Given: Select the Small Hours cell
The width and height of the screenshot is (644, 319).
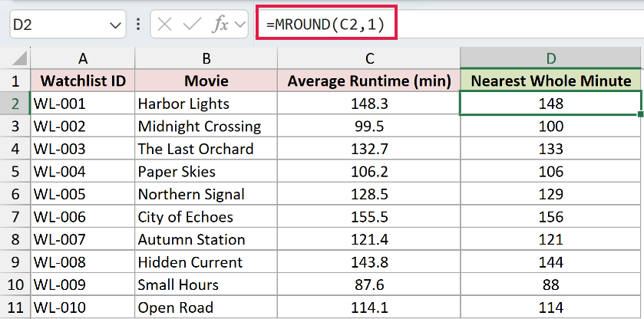Looking at the screenshot, I should pyautogui.click(x=206, y=284).
